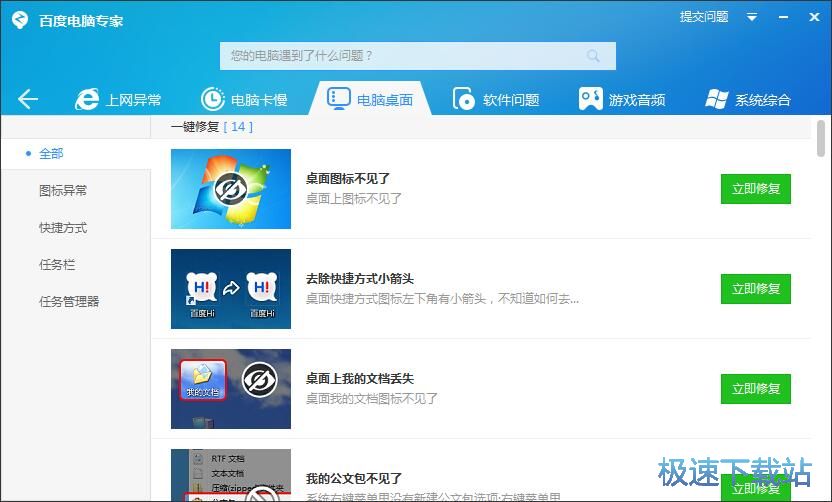This screenshot has height=502, width=832.
Task: Click the 桌面上我的文档丢失 title text
Action: coord(360,379)
